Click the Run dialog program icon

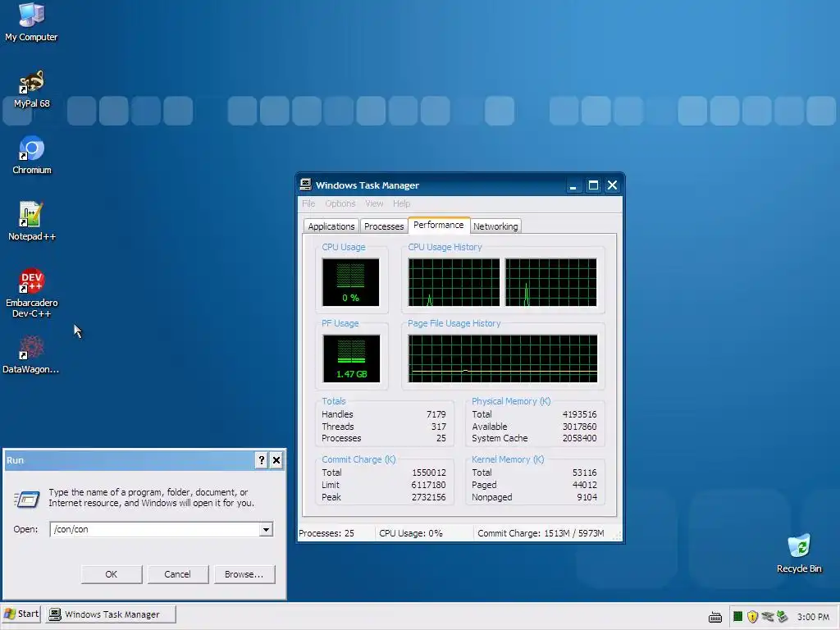tap(27, 499)
